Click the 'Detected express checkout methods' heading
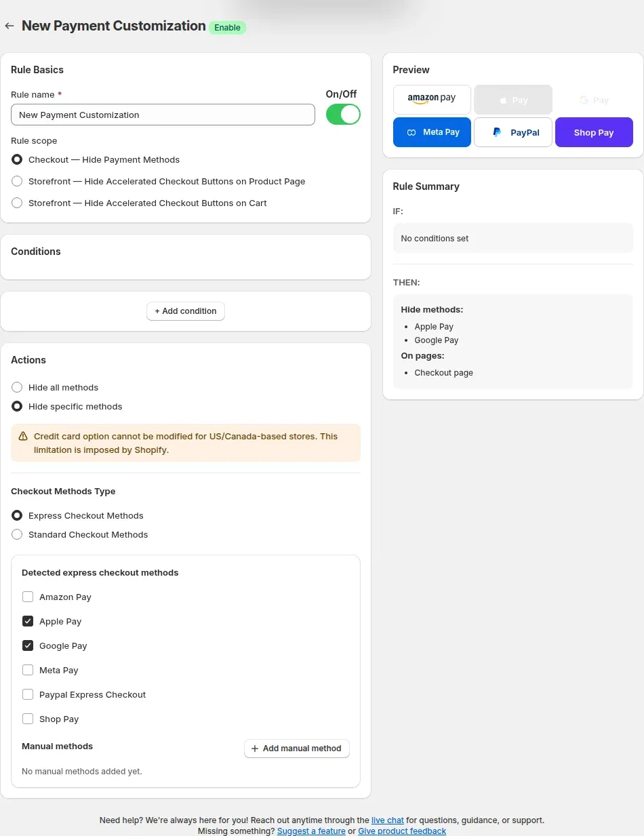This screenshot has height=836, width=644. (x=100, y=573)
